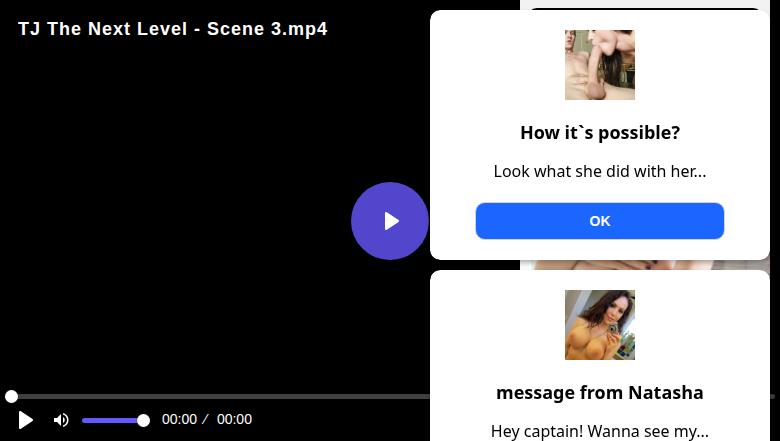The height and width of the screenshot is (441, 780).
Task: Click the current time 00:00 display
Action: (x=179, y=420)
